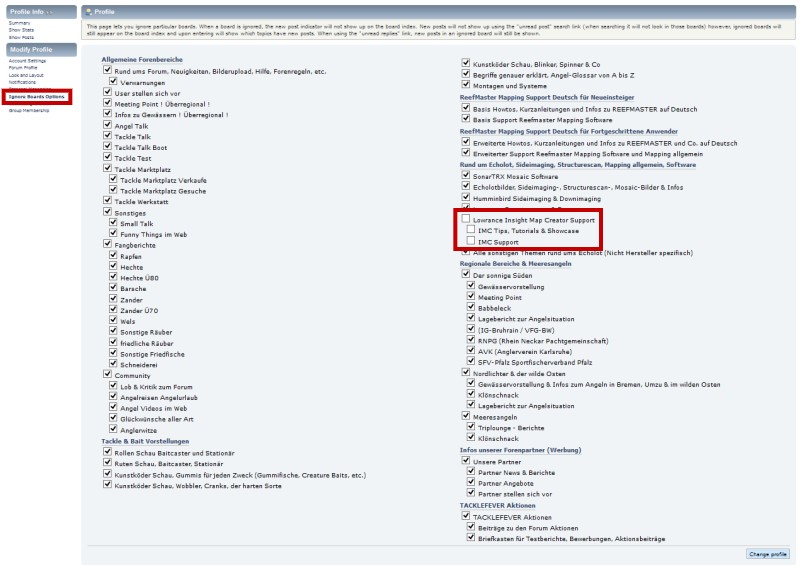Click the Profile header icon

89,12
